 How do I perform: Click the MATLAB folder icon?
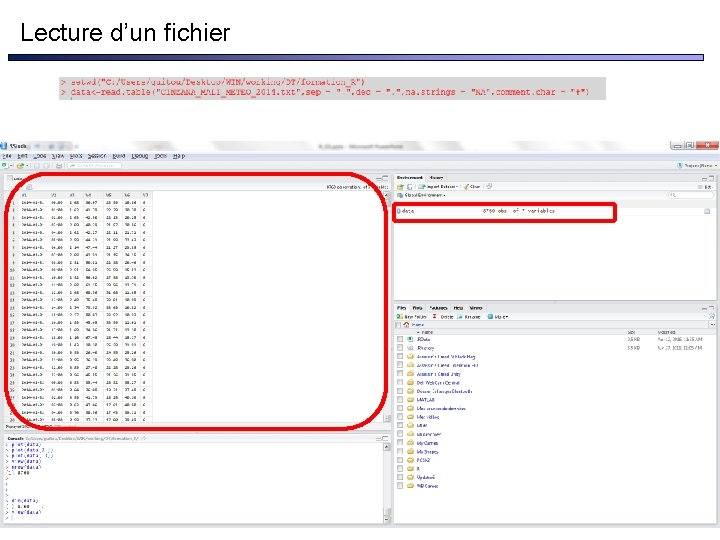click(x=411, y=400)
